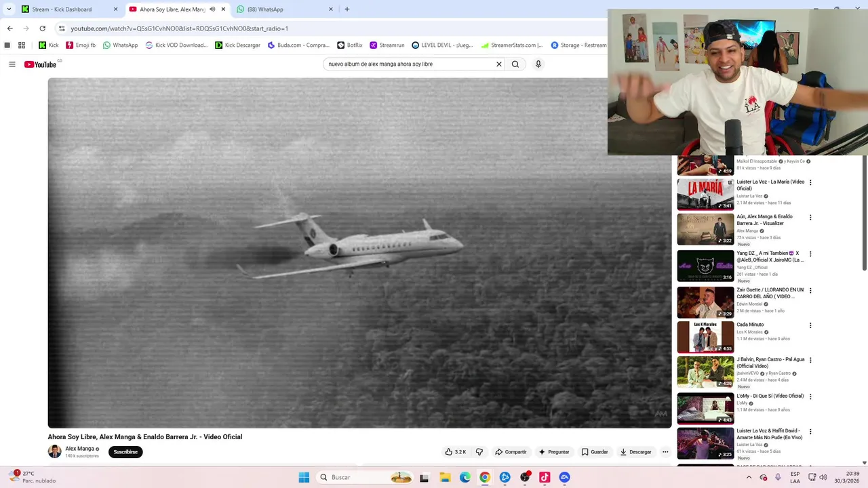Mute the tab via speaker icon
Viewport: 868px width, 488px height.
212,9
